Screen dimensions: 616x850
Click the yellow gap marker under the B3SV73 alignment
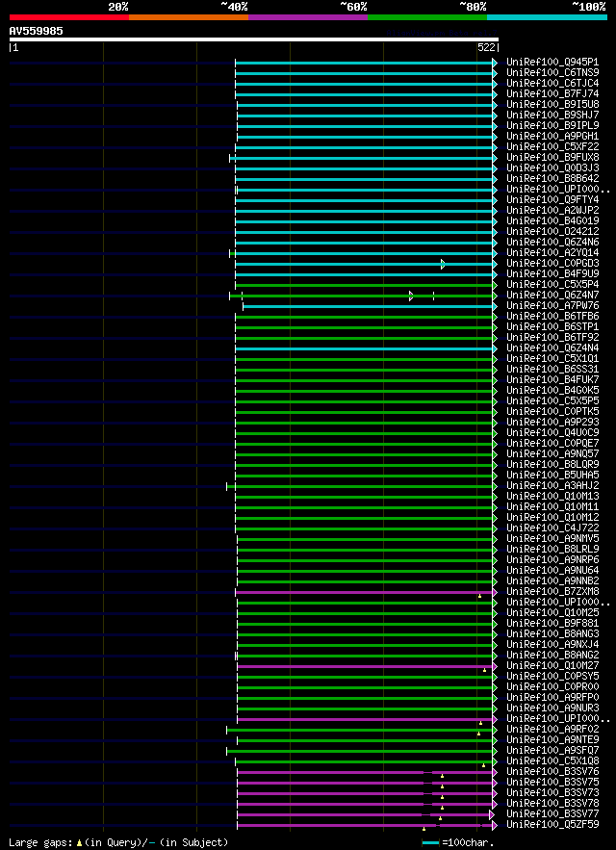pyautogui.click(x=443, y=797)
